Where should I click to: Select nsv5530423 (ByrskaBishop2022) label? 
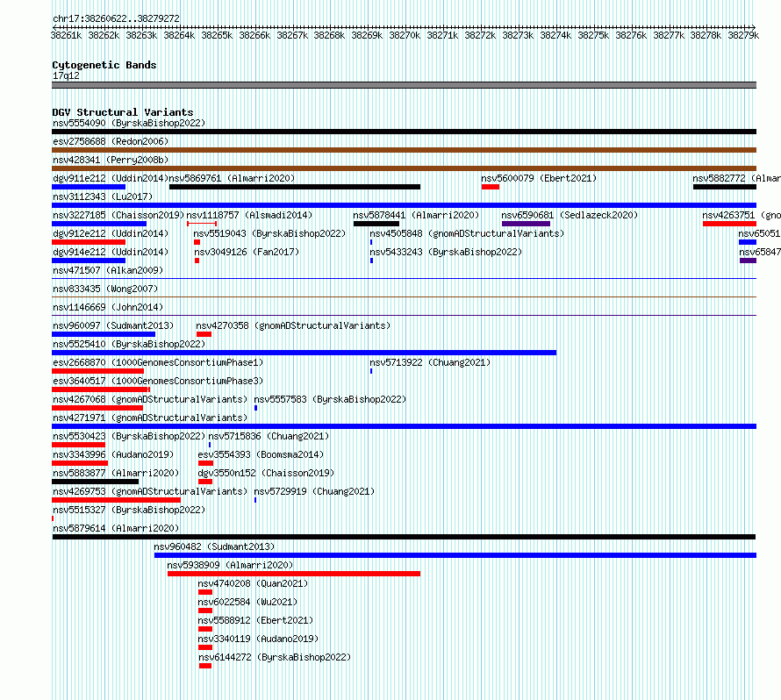pyautogui.click(x=129, y=436)
